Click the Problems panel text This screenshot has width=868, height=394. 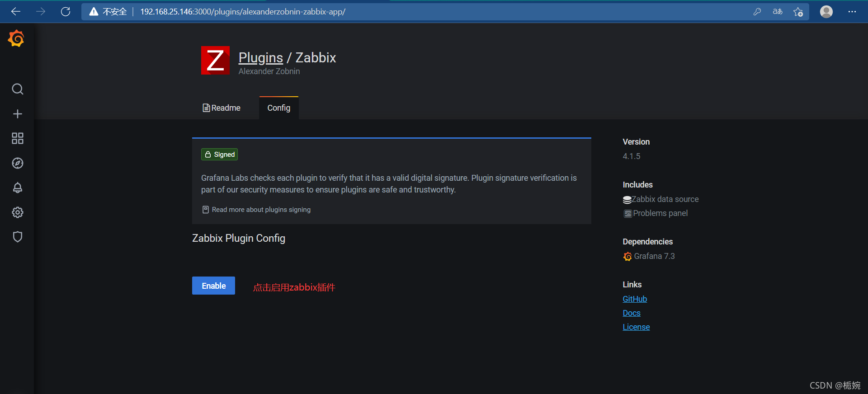point(660,213)
